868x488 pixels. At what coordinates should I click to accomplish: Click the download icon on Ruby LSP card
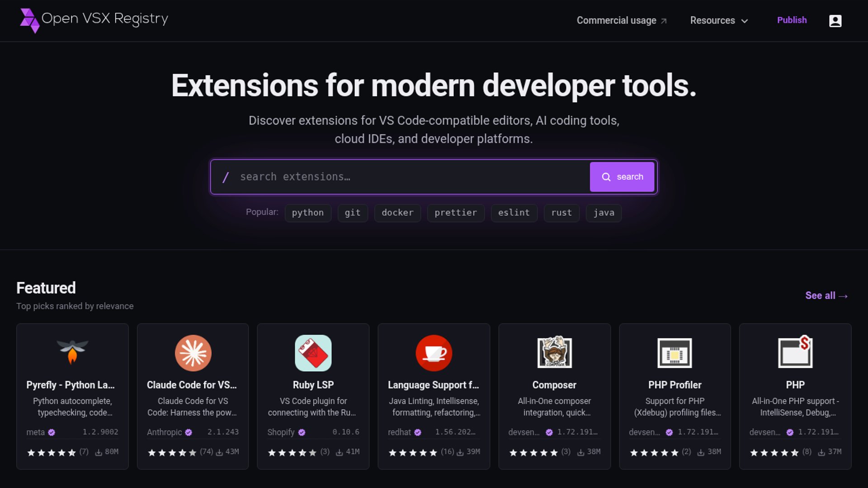[x=339, y=452]
